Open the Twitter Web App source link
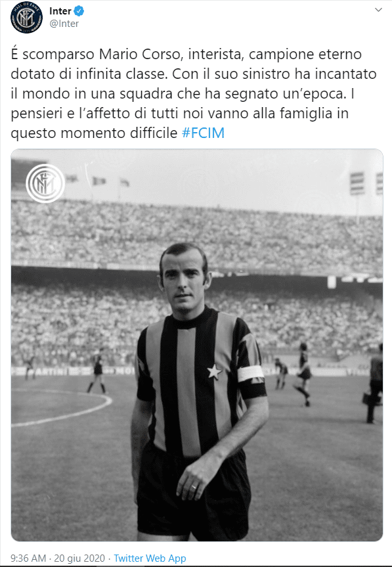Screen dimensions: 392x567 (x=150, y=558)
